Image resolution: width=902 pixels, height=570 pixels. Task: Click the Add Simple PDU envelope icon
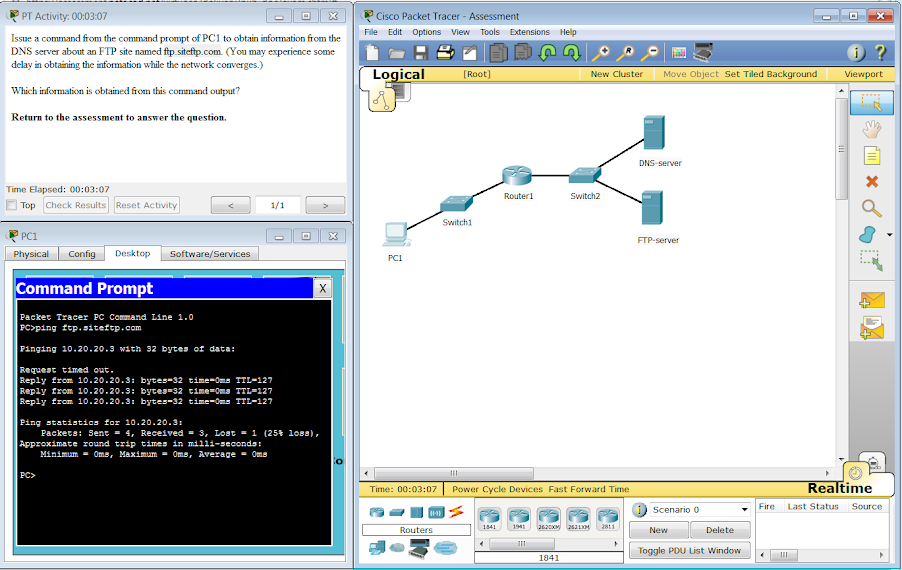(x=872, y=300)
